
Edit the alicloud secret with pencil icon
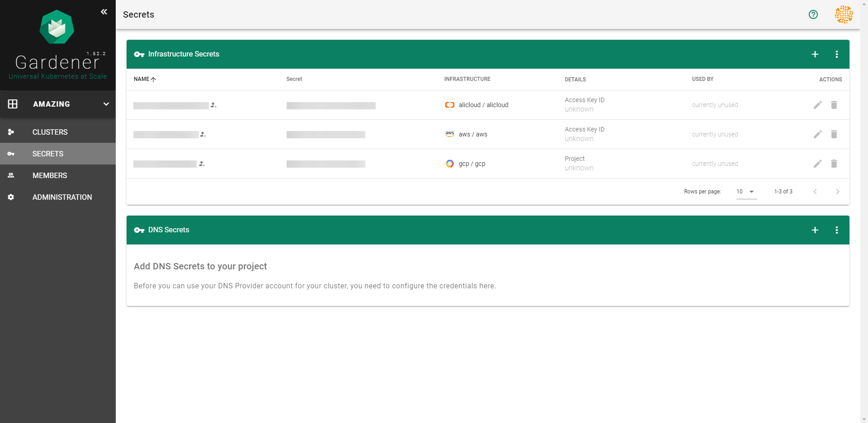817,105
